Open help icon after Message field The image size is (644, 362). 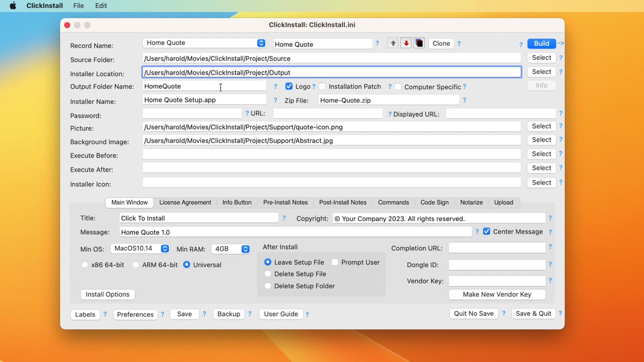tap(477, 232)
